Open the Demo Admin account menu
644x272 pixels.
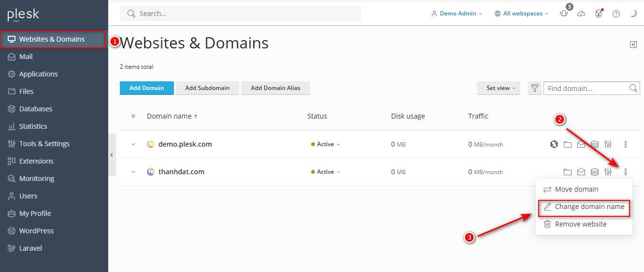[457, 14]
